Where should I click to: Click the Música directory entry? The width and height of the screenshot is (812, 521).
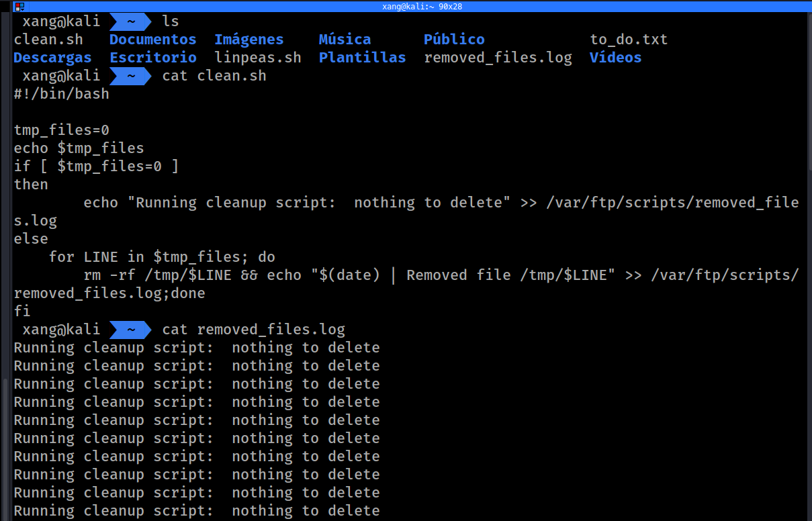click(345, 40)
